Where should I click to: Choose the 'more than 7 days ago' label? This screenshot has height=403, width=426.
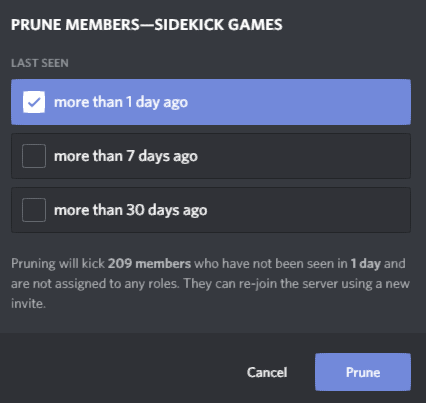126,156
